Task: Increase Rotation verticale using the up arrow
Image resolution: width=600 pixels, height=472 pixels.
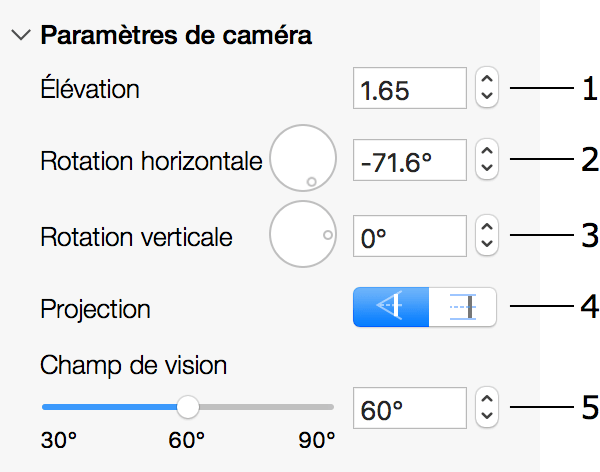Action: click(x=487, y=227)
